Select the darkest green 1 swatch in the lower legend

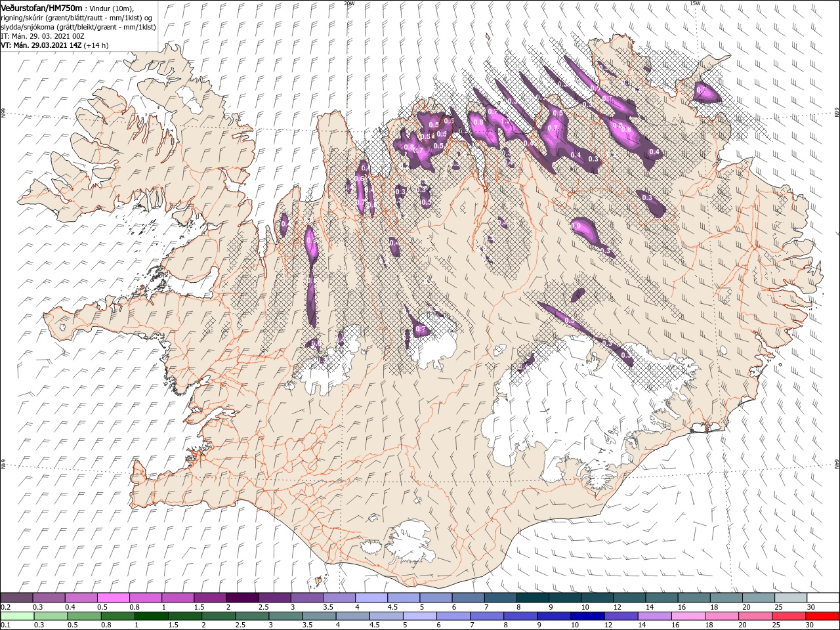tap(151, 616)
